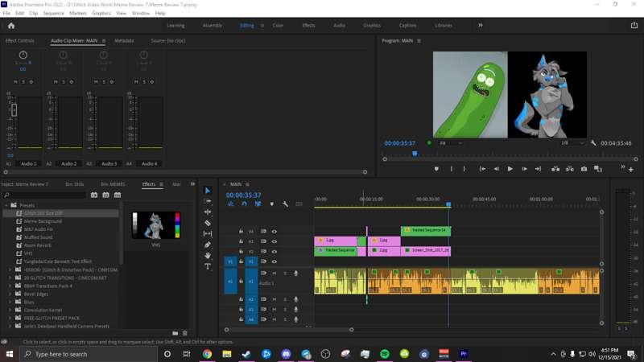Filter 32-bit Color effects icon
The image size is (644, 362).
point(105,195)
